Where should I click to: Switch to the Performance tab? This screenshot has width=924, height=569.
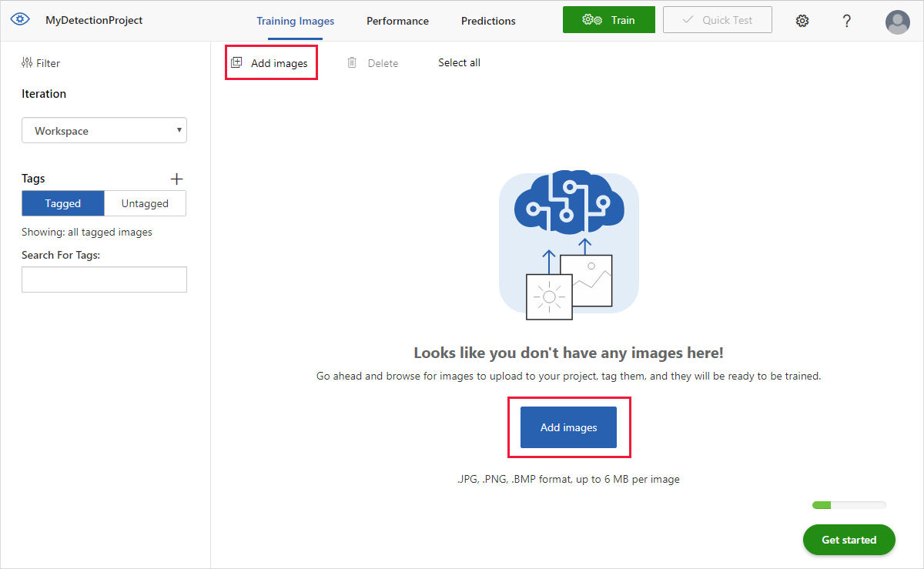coord(397,21)
